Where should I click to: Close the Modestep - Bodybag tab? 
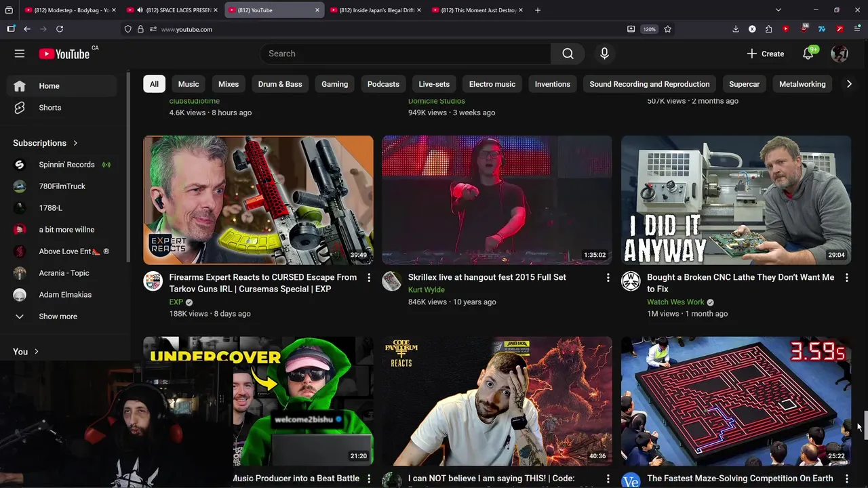tap(114, 10)
